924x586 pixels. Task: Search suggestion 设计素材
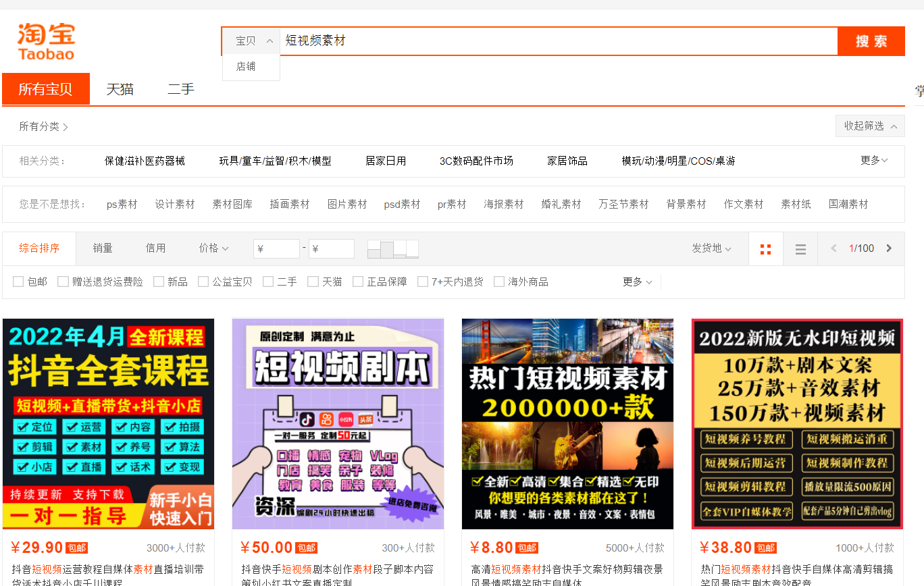coord(175,204)
